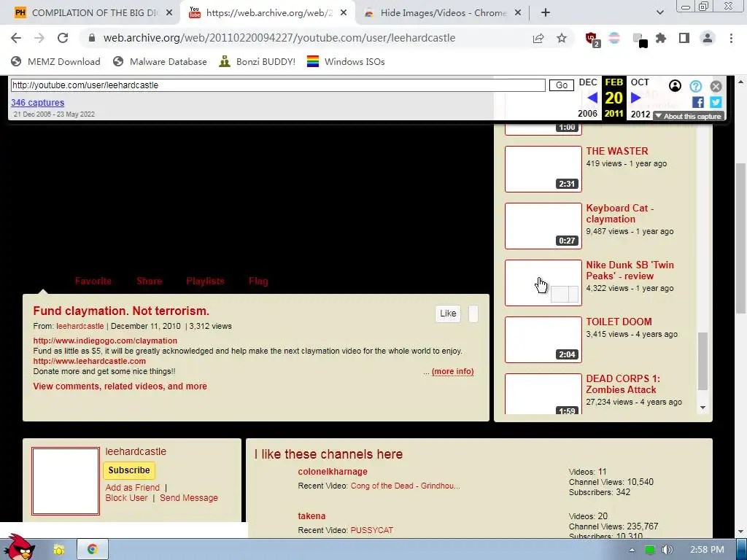Screen dimensions: 747x560
Task: Click Send Message link
Action: point(189,497)
